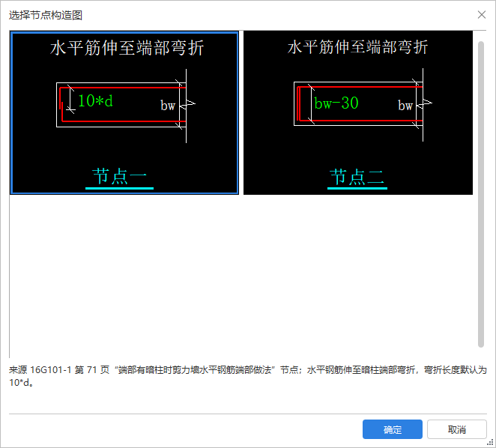
Task: Click the 水平筋伸至端部弯折 title in node one
Action: [x=127, y=48]
